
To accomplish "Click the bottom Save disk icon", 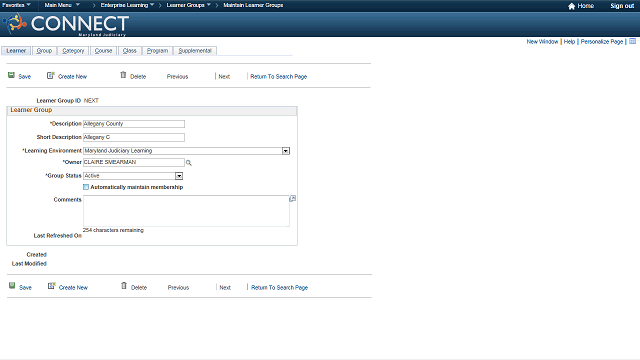I will coord(12,286).
